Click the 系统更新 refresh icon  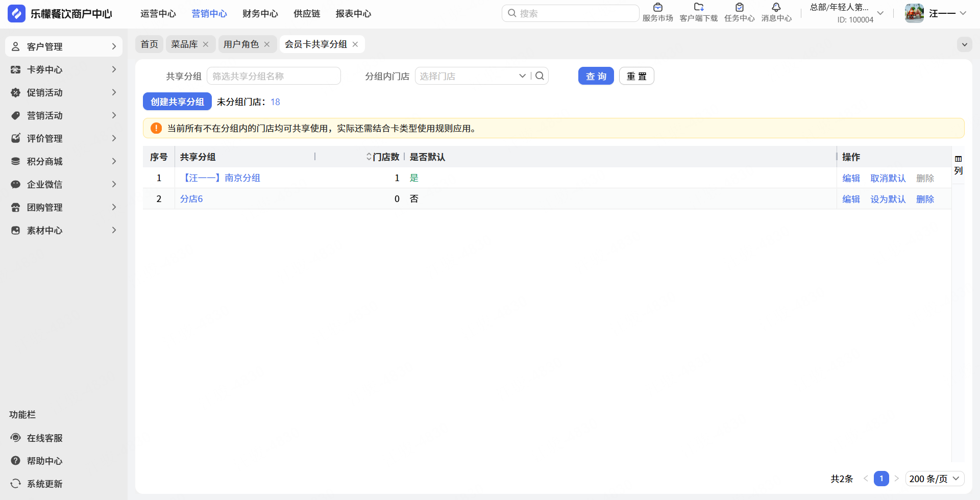coord(16,484)
